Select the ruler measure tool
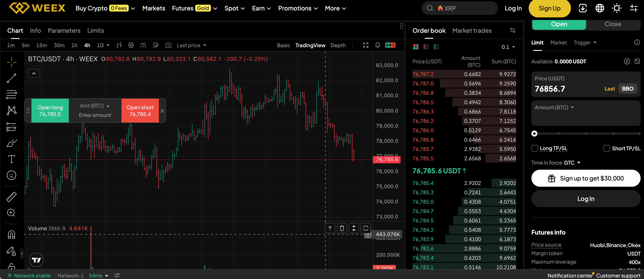Screen dimensions: 644x279 coord(11,197)
